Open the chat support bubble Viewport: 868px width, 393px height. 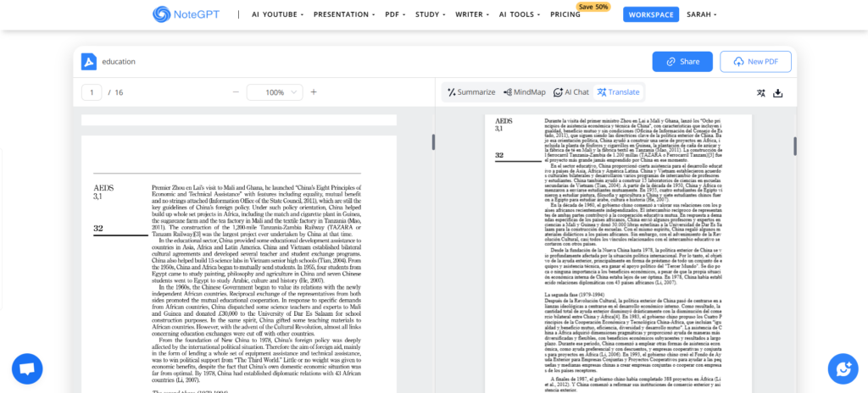pyautogui.click(x=27, y=369)
